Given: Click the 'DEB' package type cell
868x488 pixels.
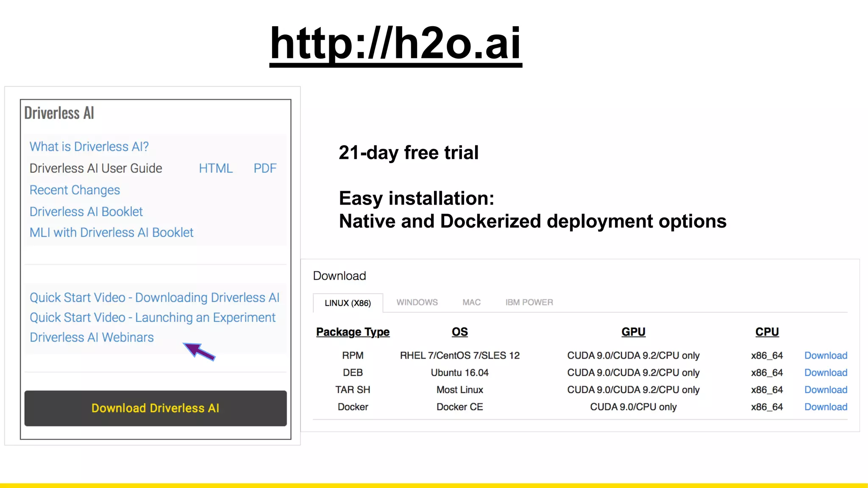Looking at the screenshot, I should 353,373.
